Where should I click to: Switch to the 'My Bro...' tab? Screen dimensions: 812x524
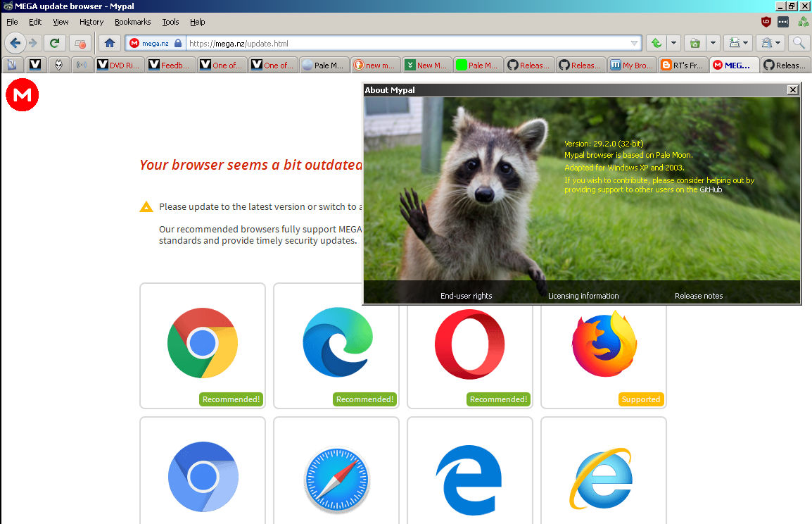pyautogui.click(x=633, y=65)
